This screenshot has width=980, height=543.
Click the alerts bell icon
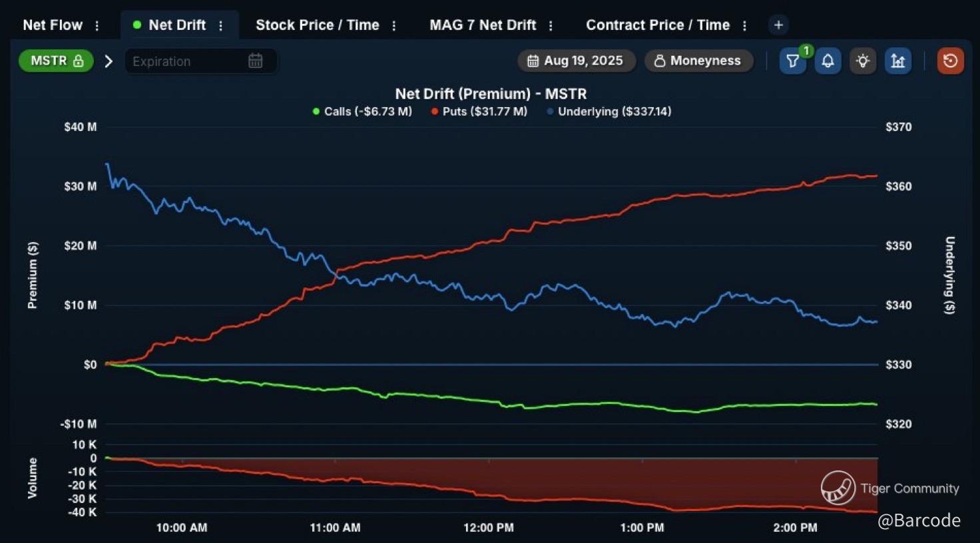[828, 61]
